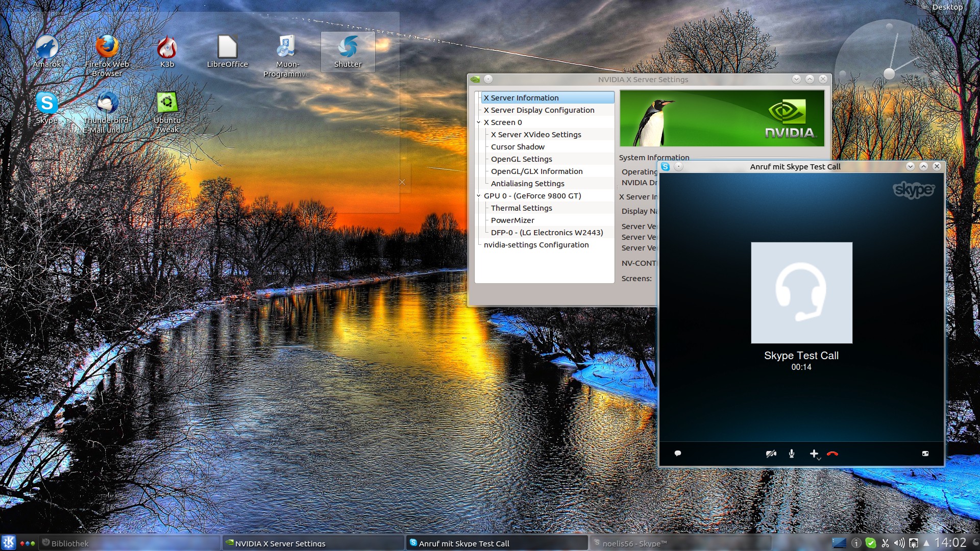Switch to NVIDIA X Server Settings taskbar entry
The width and height of the screenshot is (980, 551).
tap(312, 543)
